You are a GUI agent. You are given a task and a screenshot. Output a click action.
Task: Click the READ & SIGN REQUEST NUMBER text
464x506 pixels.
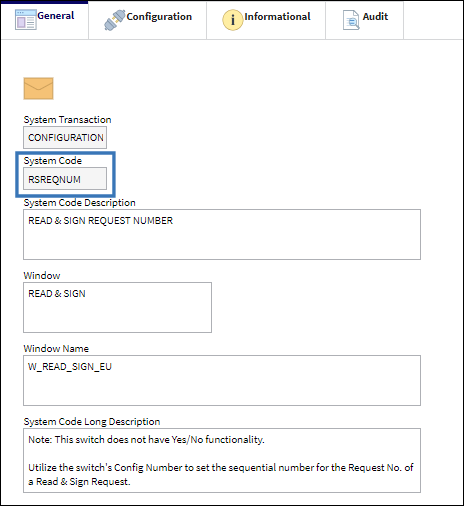coord(101,221)
